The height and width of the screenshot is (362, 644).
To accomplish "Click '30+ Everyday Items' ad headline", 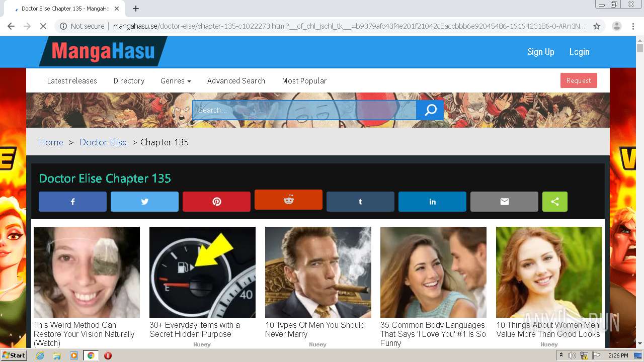I will click(195, 329).
